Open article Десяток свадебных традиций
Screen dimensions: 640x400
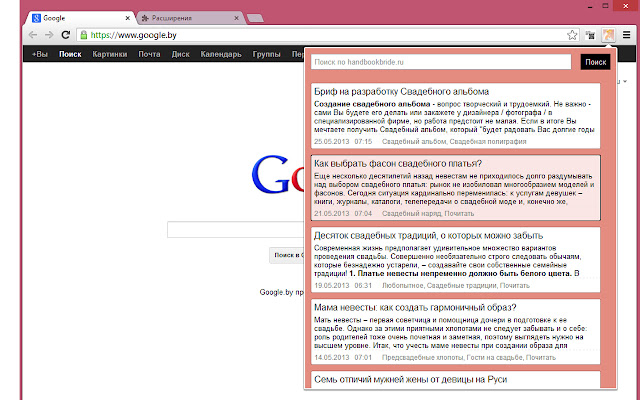429,236
